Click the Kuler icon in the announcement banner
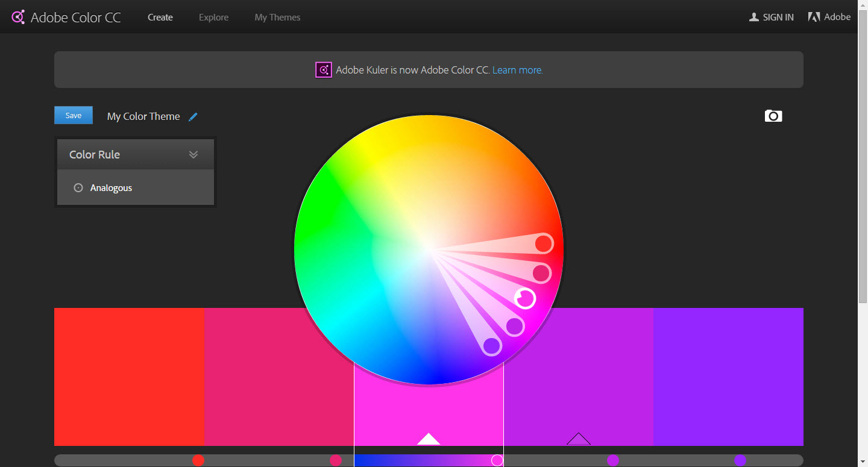868x467 pixels. click(324, 70)
